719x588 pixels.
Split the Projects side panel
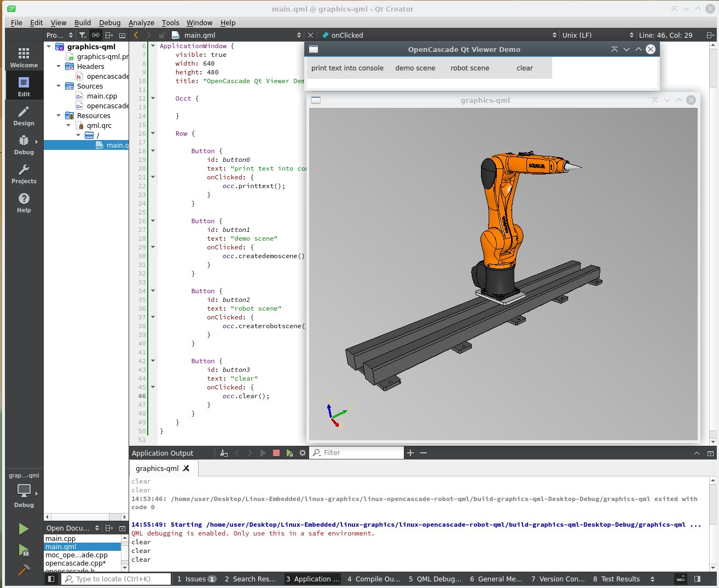(109, 35)
